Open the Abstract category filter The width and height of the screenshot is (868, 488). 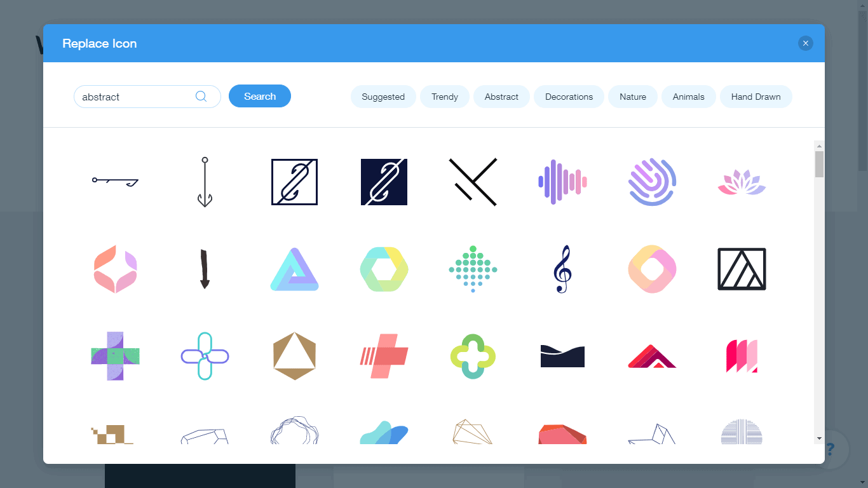click(501, 97)
